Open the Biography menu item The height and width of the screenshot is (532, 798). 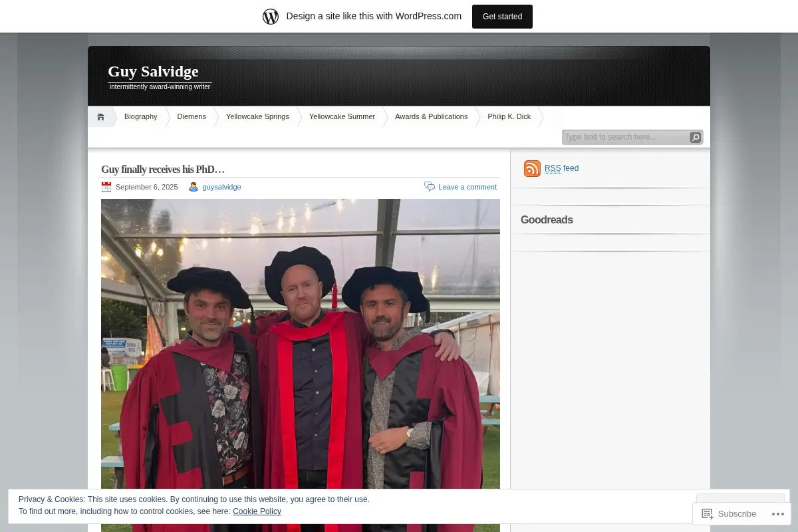141,117
